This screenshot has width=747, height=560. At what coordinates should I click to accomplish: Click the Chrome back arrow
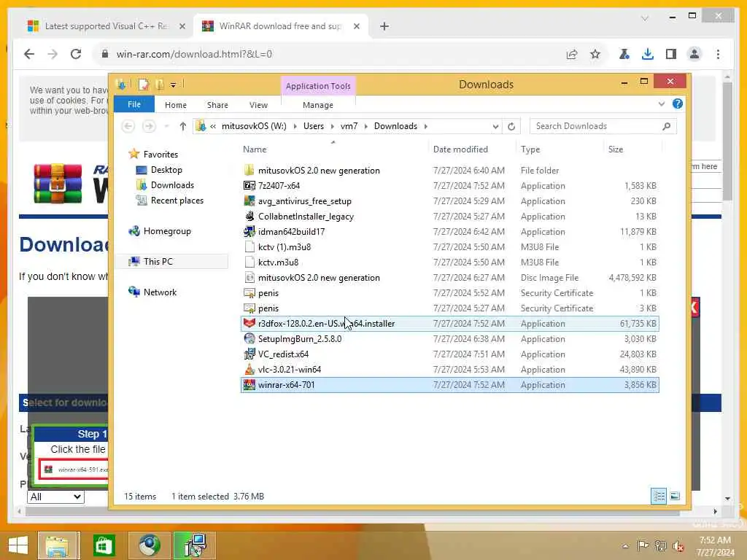29,54
